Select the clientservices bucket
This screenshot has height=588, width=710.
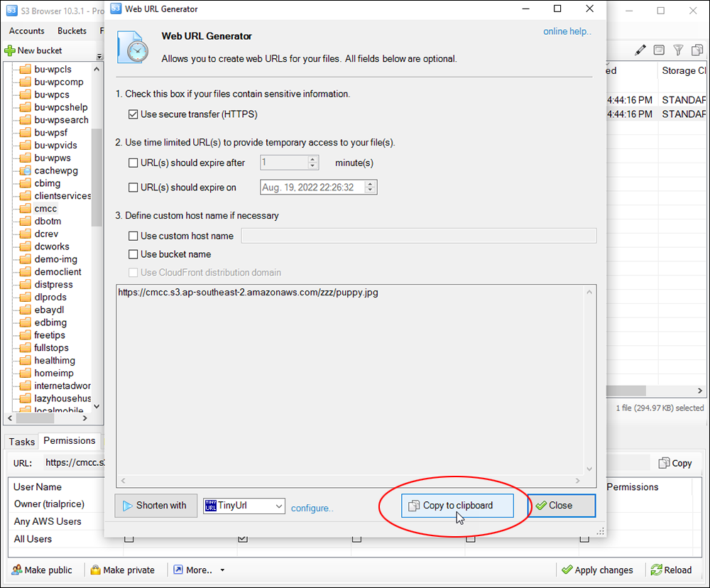(62, 196)
